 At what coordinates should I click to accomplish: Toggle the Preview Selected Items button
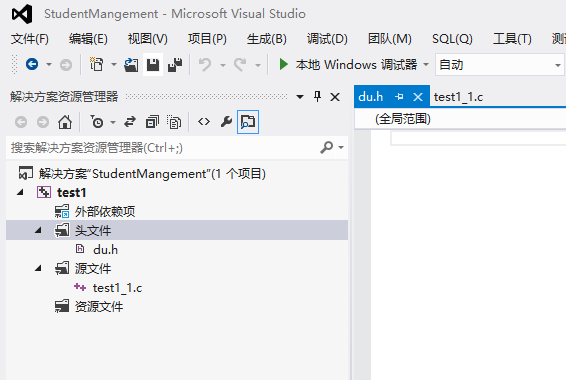tap(248, 122)
